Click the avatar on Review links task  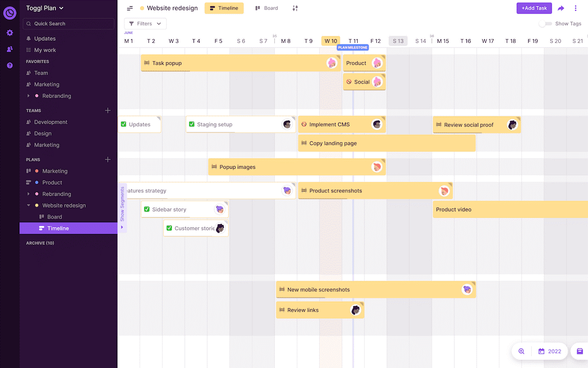click(x=356, y=310)
